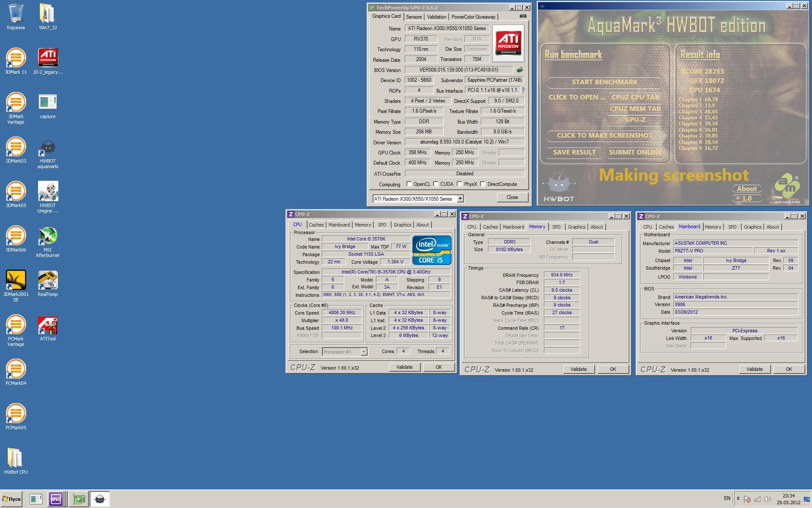This screenshot has width=812, height=508.
Task: Click the AquaMark taskbar icon
Action: 100,499
